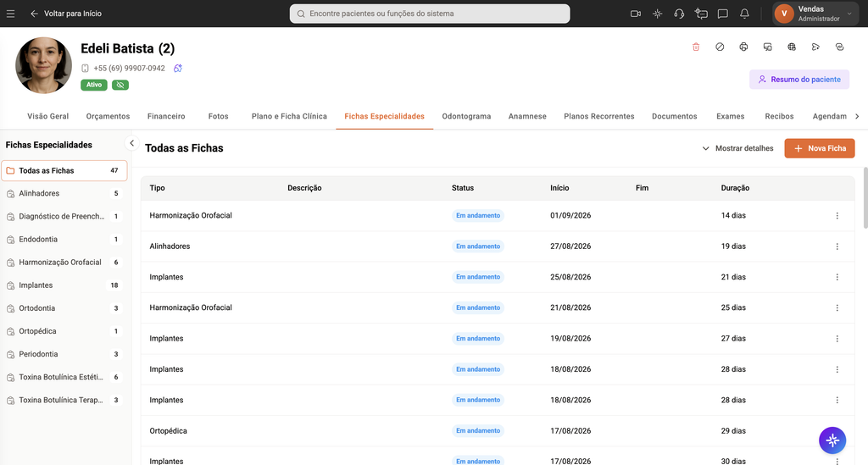
Task: Select Alinhadores category in sidebar
Action: tap(64, 193)
